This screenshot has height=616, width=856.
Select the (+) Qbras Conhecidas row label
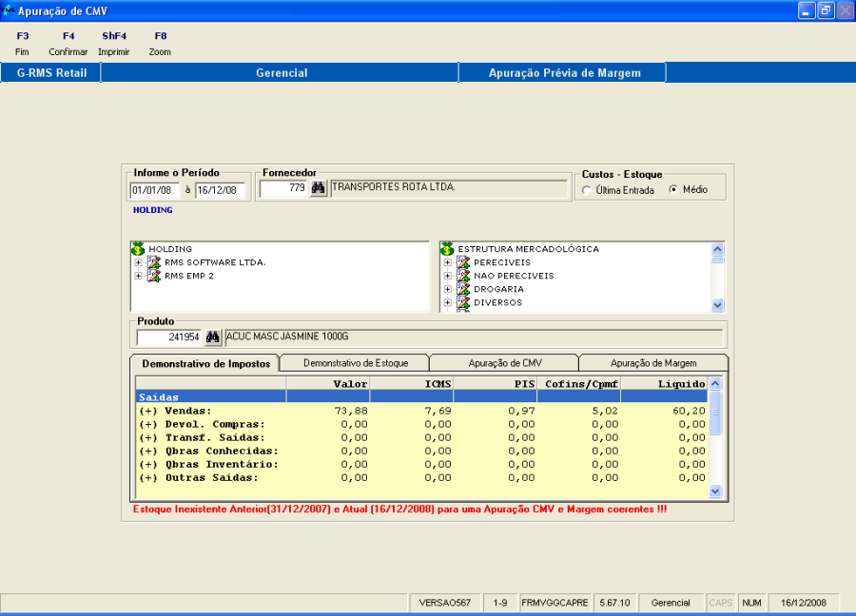tap(208, 451)
